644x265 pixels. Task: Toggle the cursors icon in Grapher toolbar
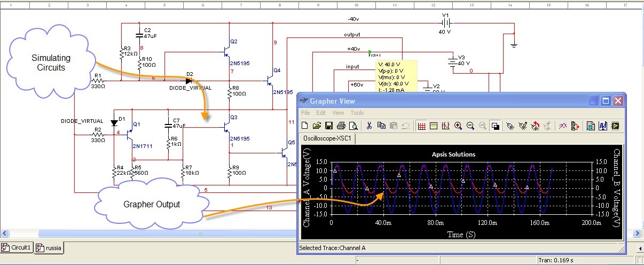click(x=445, y=126)
